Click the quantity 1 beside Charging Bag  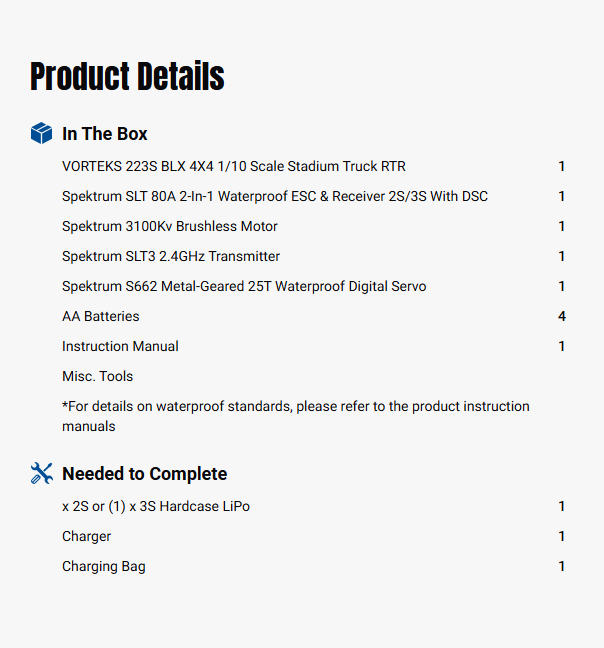coord(562,566)
